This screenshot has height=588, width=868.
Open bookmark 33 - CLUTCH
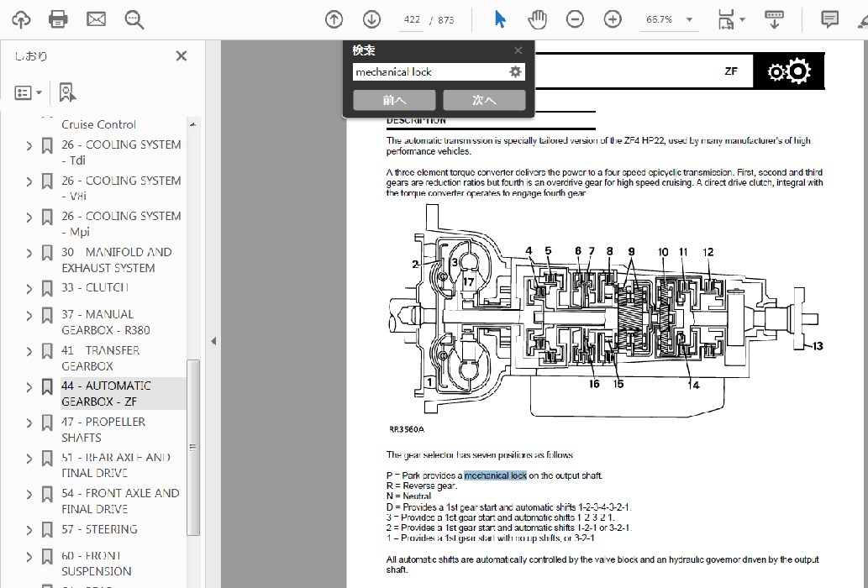95,287
